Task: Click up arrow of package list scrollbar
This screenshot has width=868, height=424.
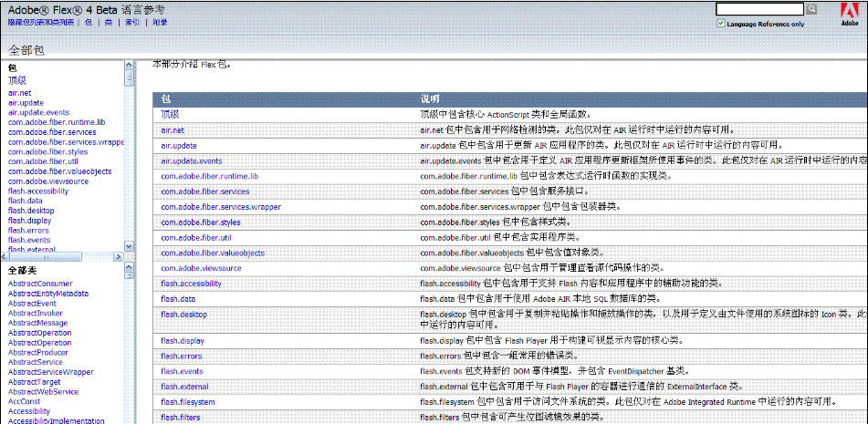Action: click(x=129, y=65)
